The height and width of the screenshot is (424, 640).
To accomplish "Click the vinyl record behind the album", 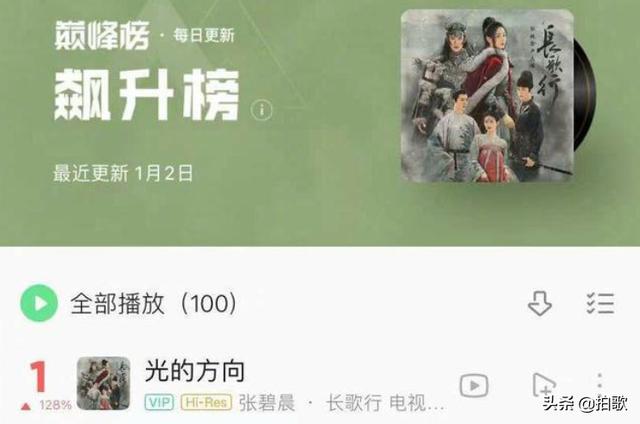I will [x=585, y=95].
